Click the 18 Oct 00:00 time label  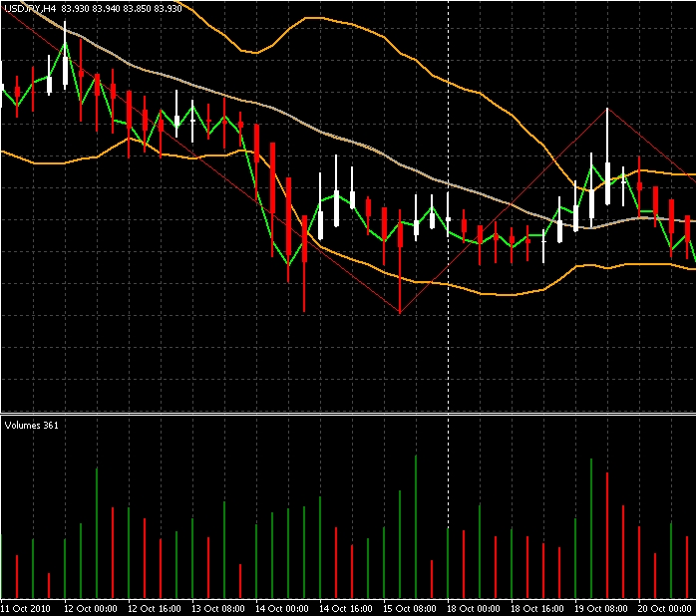(x=474, y=608)
